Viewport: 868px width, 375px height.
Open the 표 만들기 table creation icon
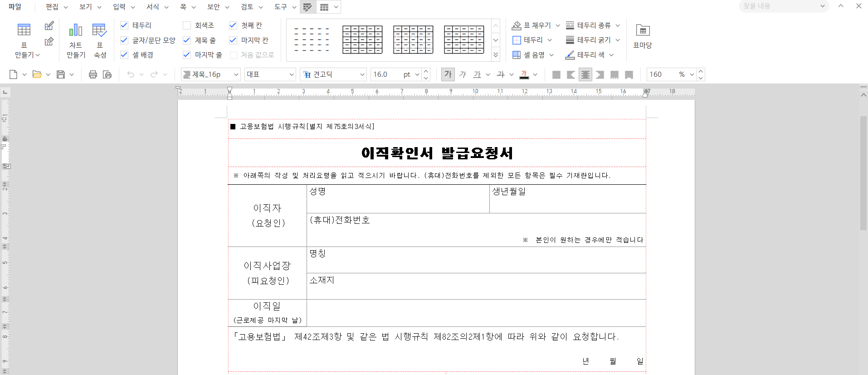[x=24, y=30]
